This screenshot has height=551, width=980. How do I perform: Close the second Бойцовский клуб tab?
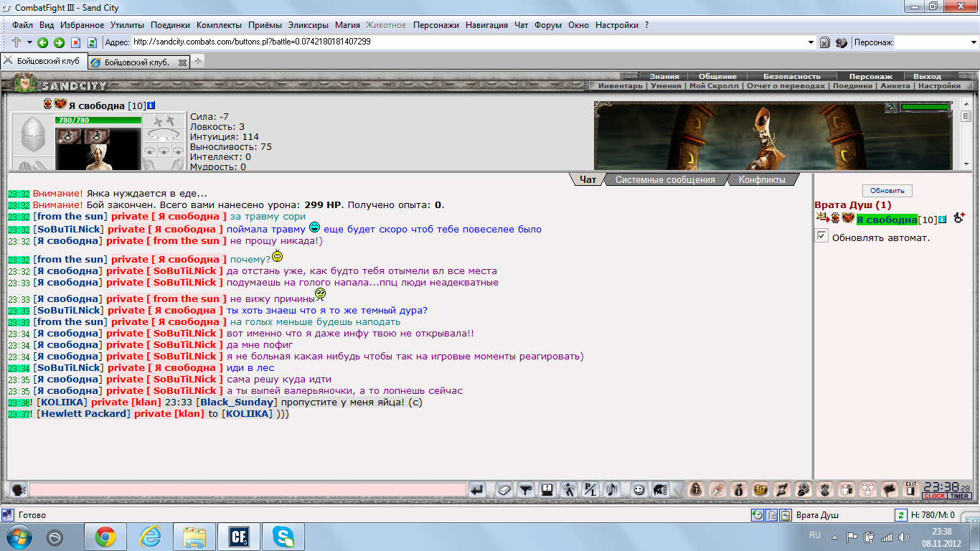click(x=182, y=62)
